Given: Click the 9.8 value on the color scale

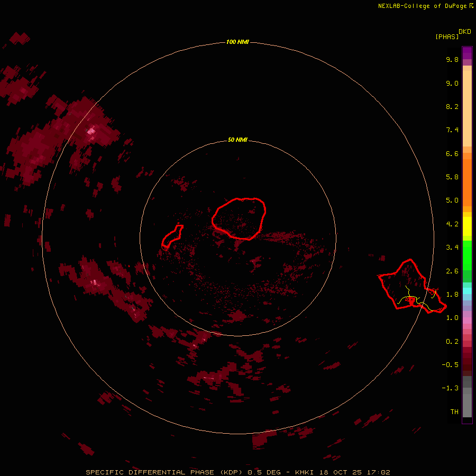Looking at the screenshot, I should click(x=452, y=59).
